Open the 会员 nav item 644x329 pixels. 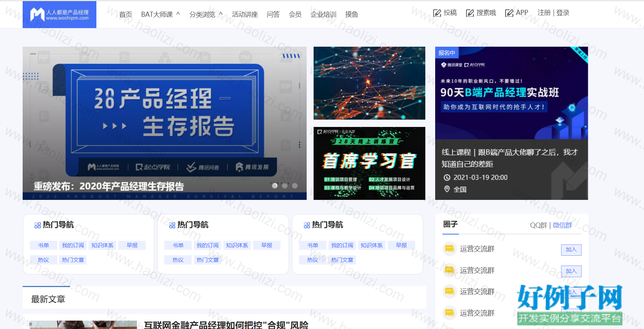tap(295, 14)
